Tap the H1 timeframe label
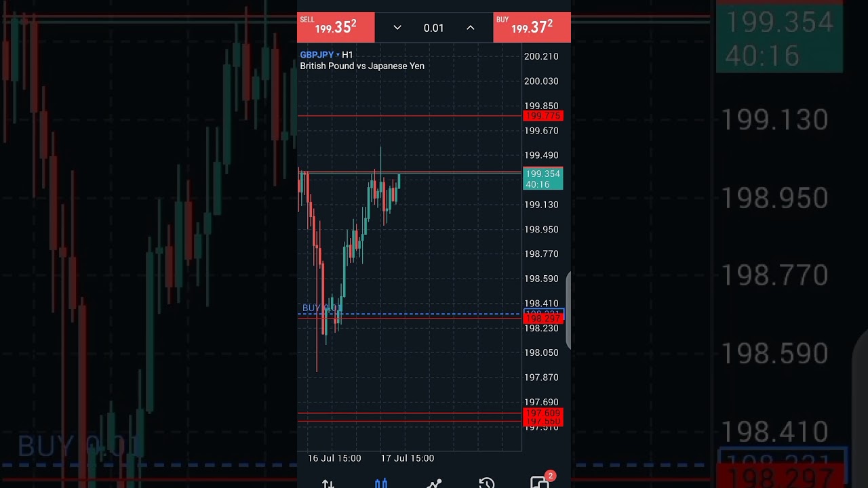The height and width of the screenshot is (488, 868). [x=347, y=55]
